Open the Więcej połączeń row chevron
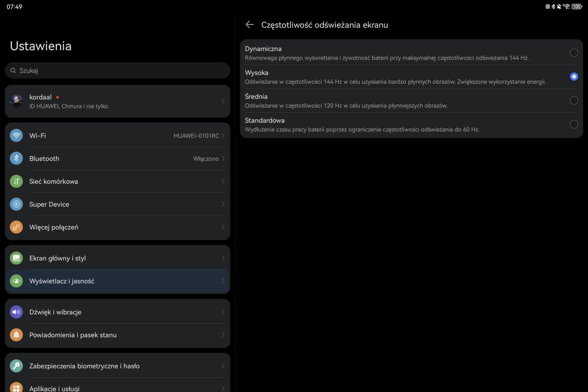The height and width of the screenshot is (392, 588). click(223, 227)
